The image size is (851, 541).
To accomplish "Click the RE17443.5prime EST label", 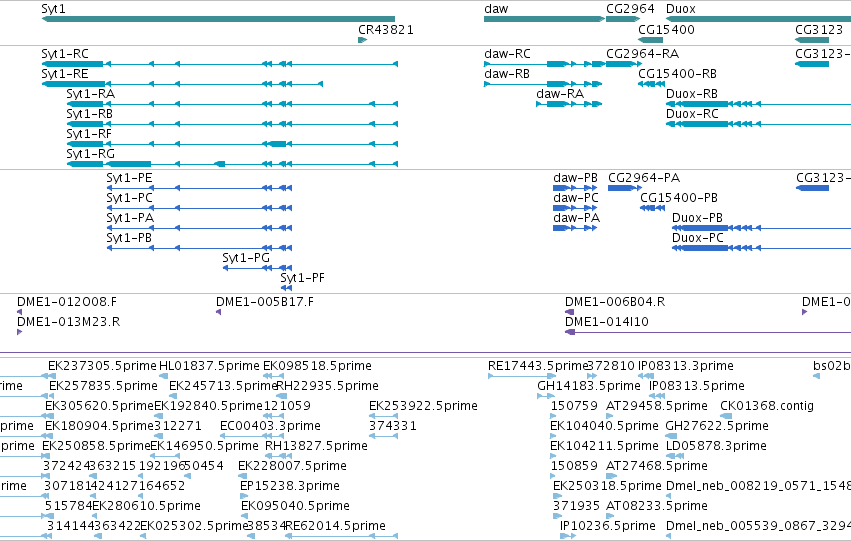I will (x=537, y=366).
